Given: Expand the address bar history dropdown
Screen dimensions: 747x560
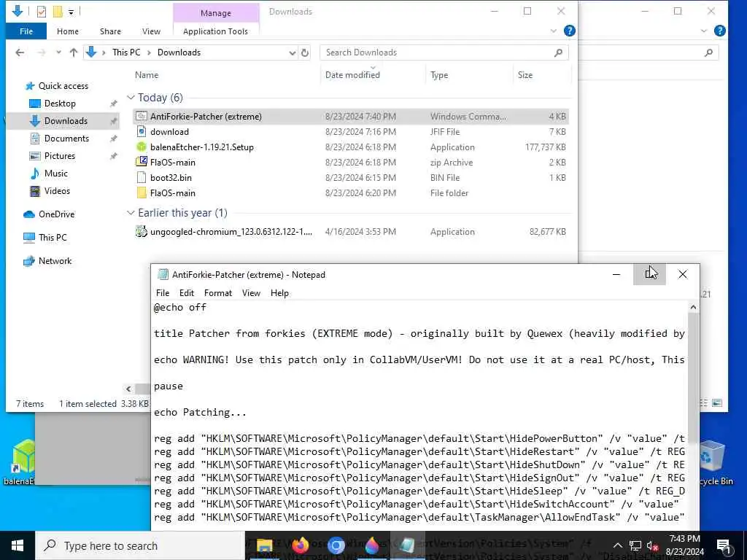Looking at the screenshot, I should pyautogui.click(x=293, y=52).
